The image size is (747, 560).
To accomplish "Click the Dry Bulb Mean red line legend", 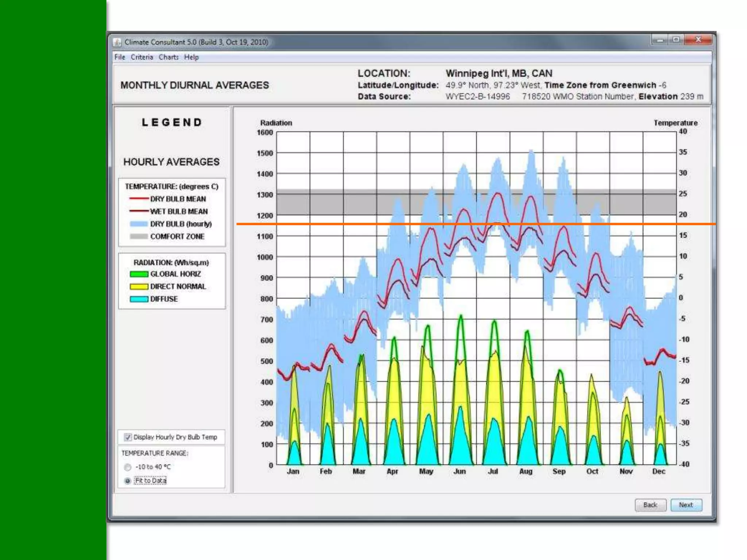I will [139, 199].
